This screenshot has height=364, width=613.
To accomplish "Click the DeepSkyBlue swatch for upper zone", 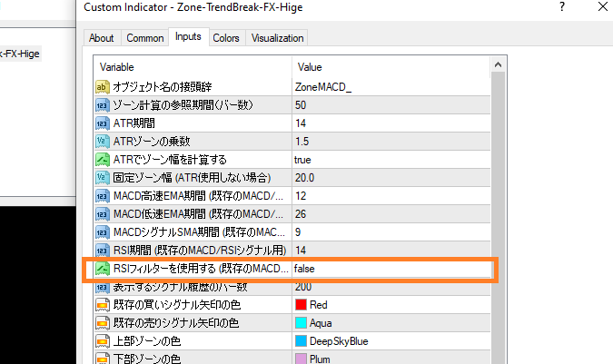I will pyautogui.click(x=301, y=341).
